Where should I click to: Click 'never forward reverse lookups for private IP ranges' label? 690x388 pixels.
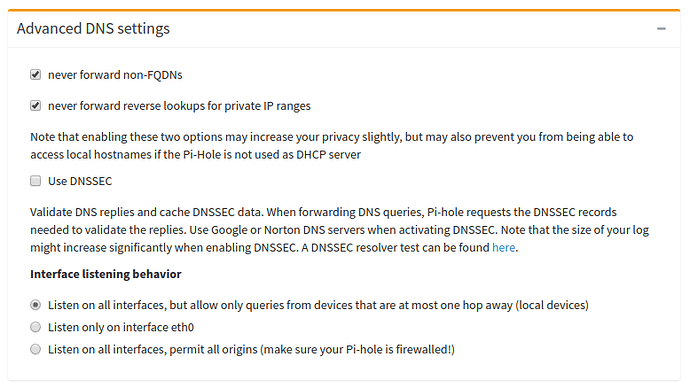point(179,106)
